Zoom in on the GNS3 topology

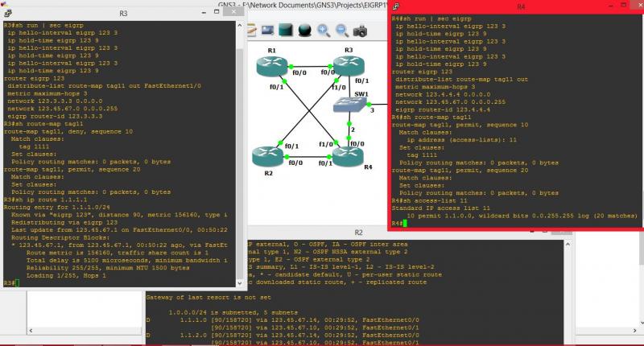tap(324, 31)
